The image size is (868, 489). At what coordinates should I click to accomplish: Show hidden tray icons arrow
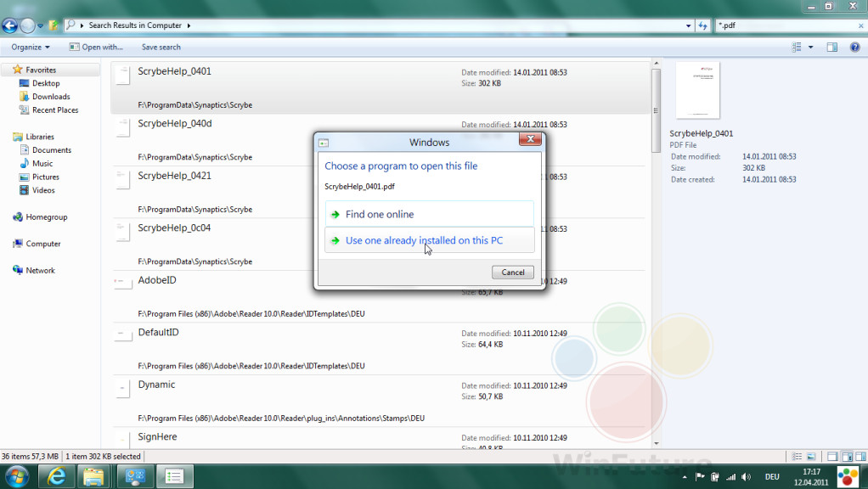[685, 477]
